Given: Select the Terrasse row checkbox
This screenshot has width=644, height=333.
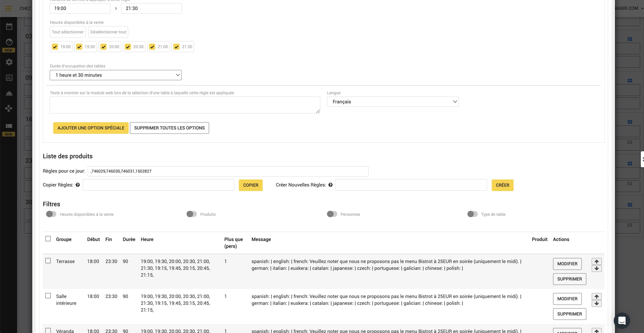Looking at the screenshot, I should pyautogui.click(x=48, y=261).
